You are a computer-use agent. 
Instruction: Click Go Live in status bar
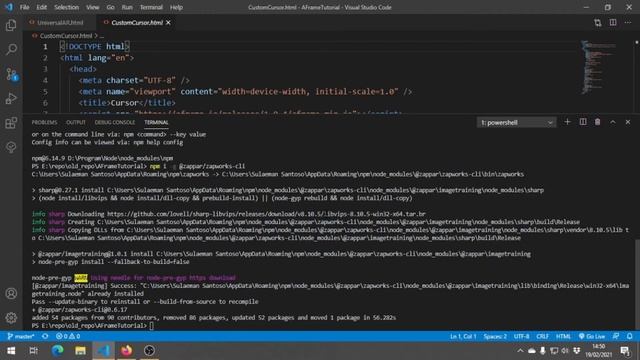coord(592,336)
